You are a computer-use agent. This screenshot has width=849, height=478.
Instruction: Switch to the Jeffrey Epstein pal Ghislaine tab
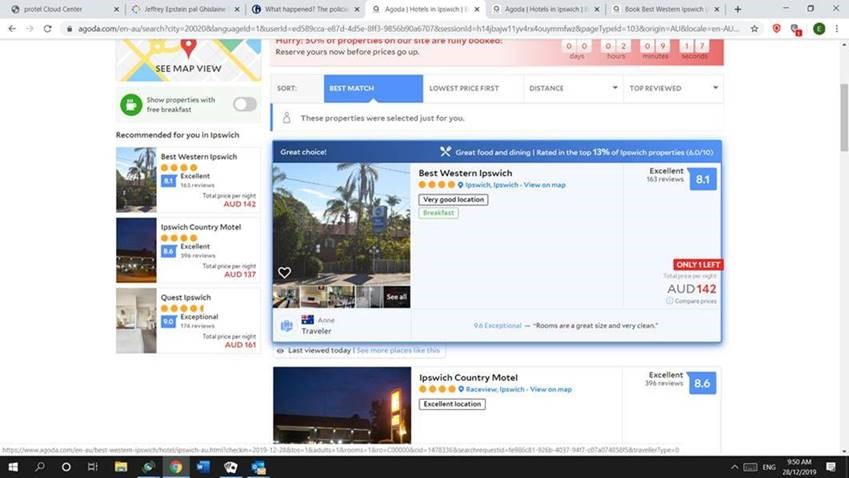pos(185,9)
